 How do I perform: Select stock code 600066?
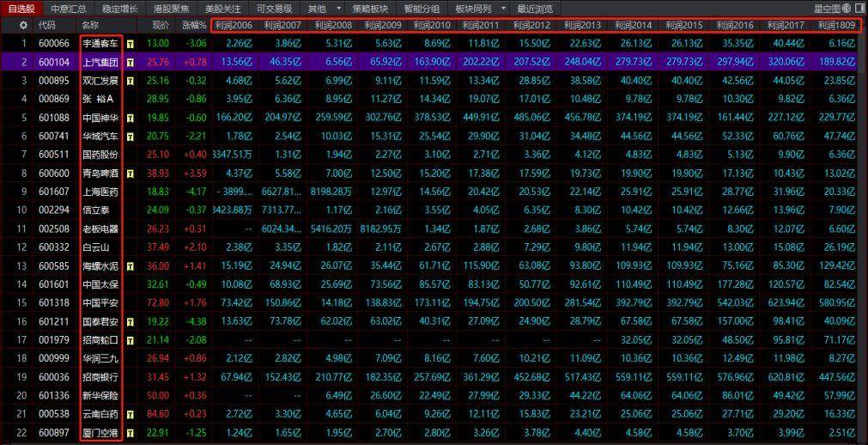click(x=54, y=44)
